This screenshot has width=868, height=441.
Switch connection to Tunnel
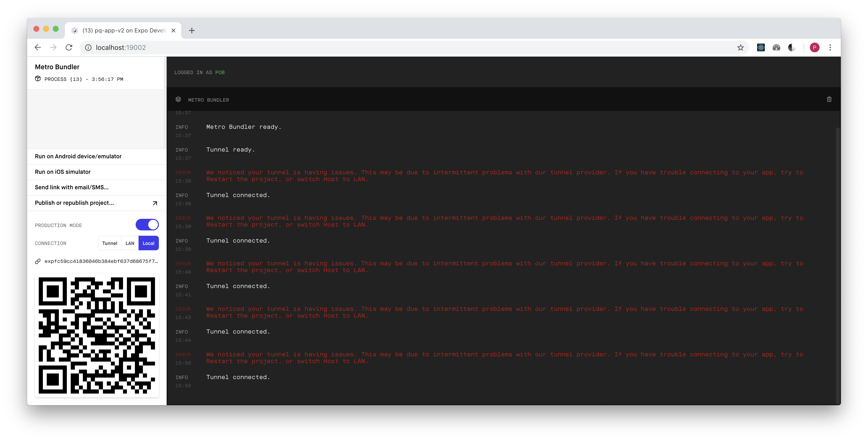[109, 243]
